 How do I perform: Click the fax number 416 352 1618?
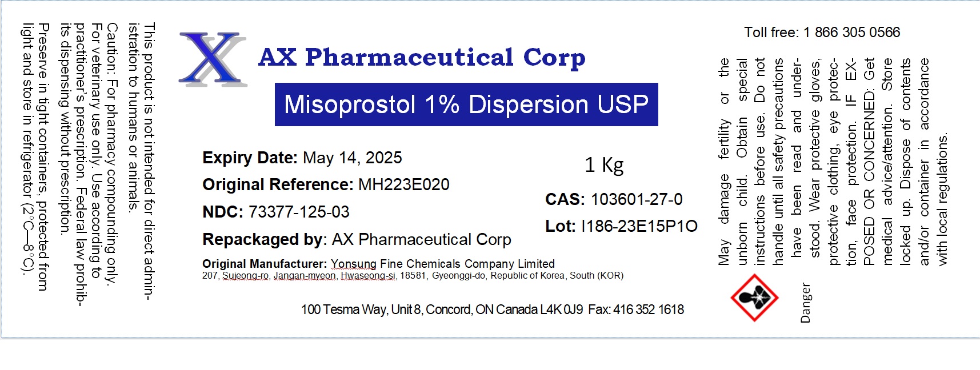[648, 309]
